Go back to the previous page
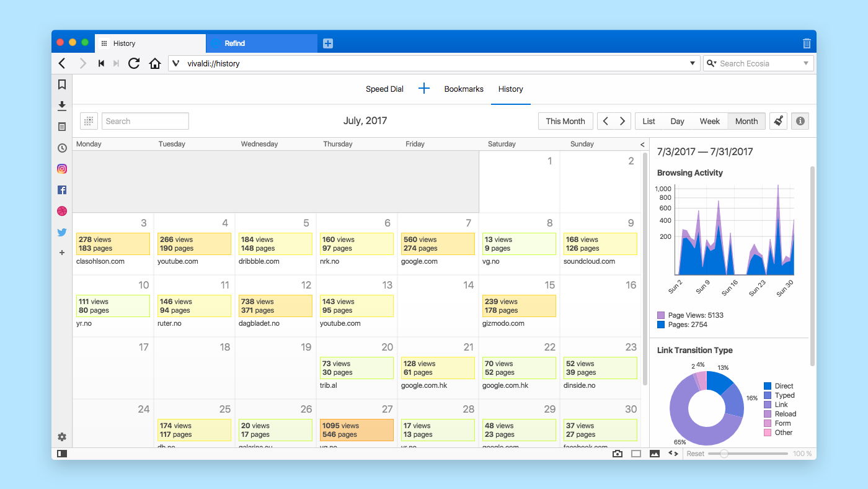Image resolution: width=868 pixels, height=489 pixels. point(62,63)
